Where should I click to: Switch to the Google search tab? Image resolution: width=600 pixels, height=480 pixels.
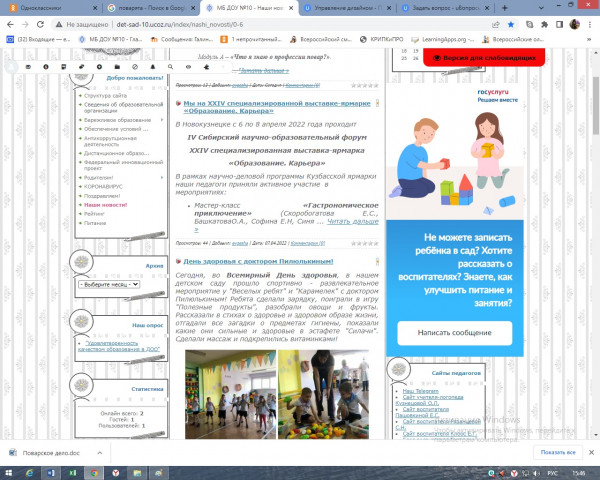(151, 8)
